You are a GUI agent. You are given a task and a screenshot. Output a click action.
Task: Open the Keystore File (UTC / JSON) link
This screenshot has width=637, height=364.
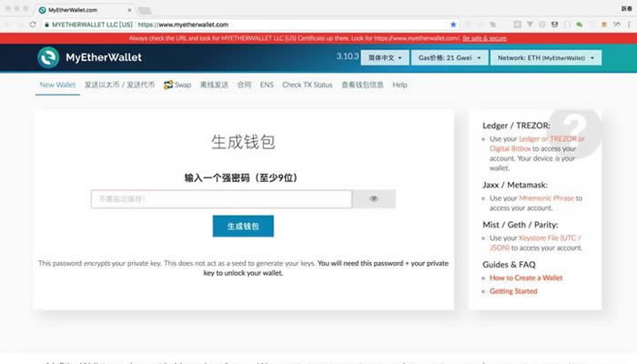tap(535, 243)
